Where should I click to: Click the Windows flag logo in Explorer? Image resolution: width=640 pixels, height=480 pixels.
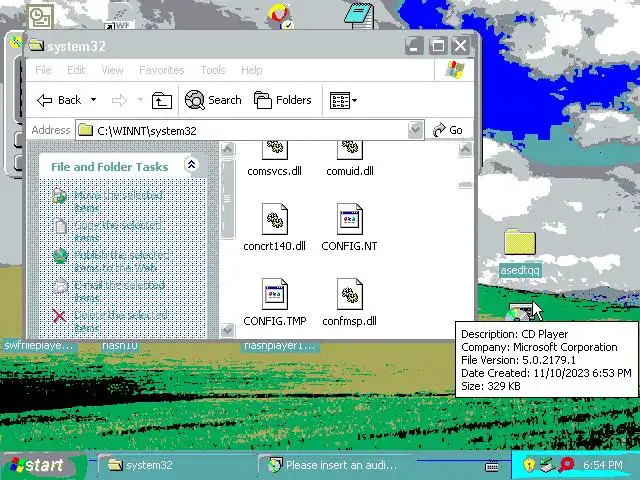point(455,70)
